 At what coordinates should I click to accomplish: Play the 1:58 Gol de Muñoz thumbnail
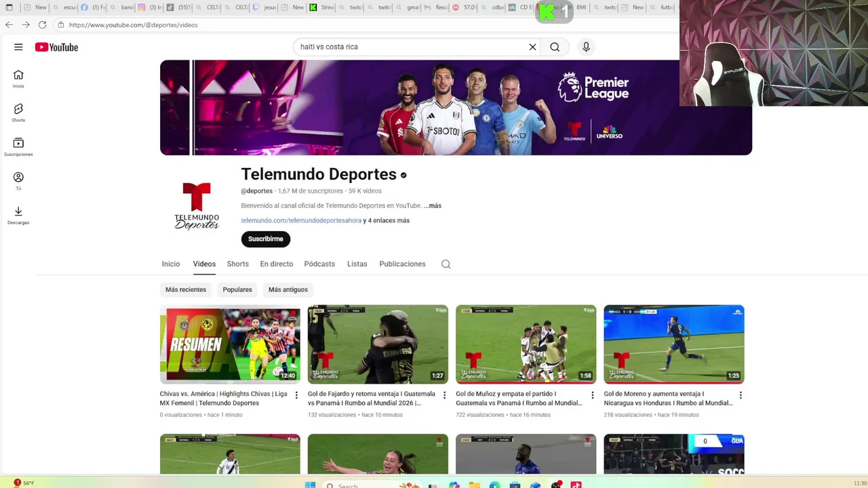tap(526, 344)
